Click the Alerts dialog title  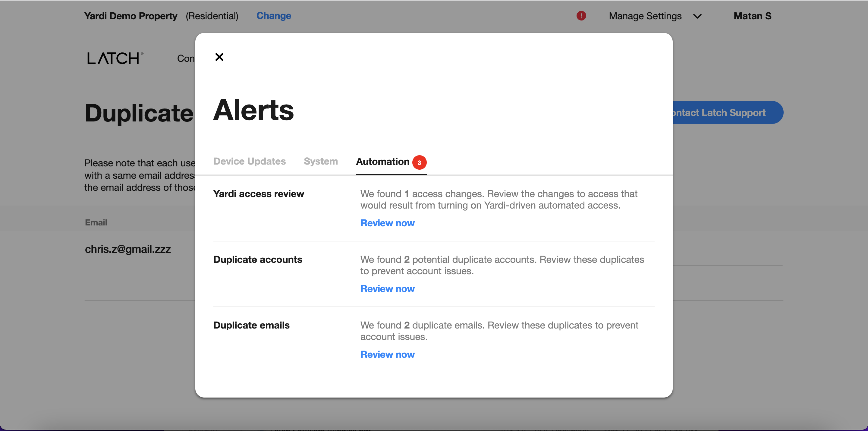253,110
